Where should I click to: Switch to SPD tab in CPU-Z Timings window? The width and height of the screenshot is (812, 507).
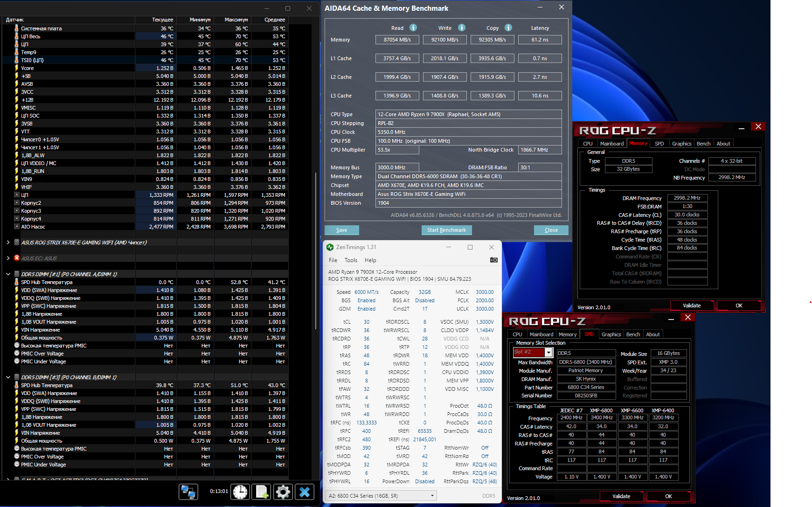click(x=659, y=144)
